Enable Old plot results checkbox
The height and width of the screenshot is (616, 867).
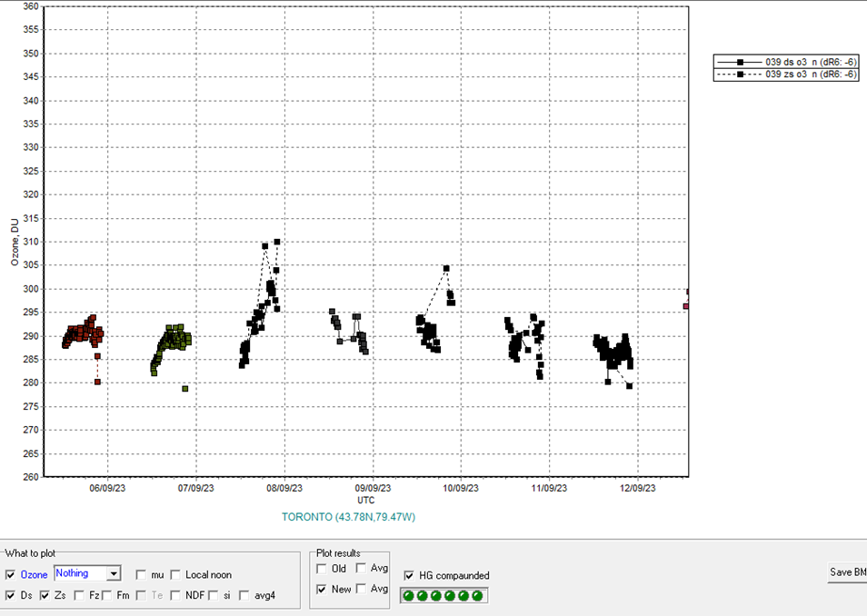(x=322, y=569)
